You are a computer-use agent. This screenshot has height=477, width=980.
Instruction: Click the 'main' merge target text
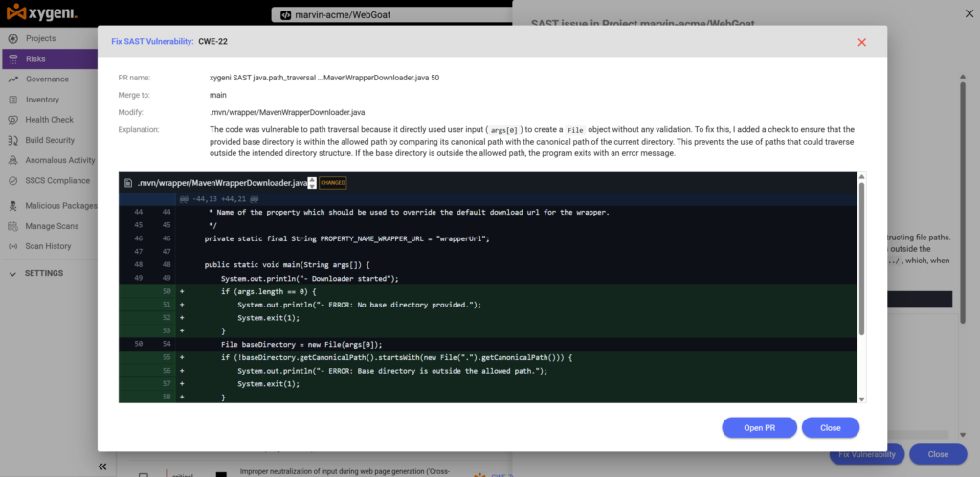click(217, 95)
